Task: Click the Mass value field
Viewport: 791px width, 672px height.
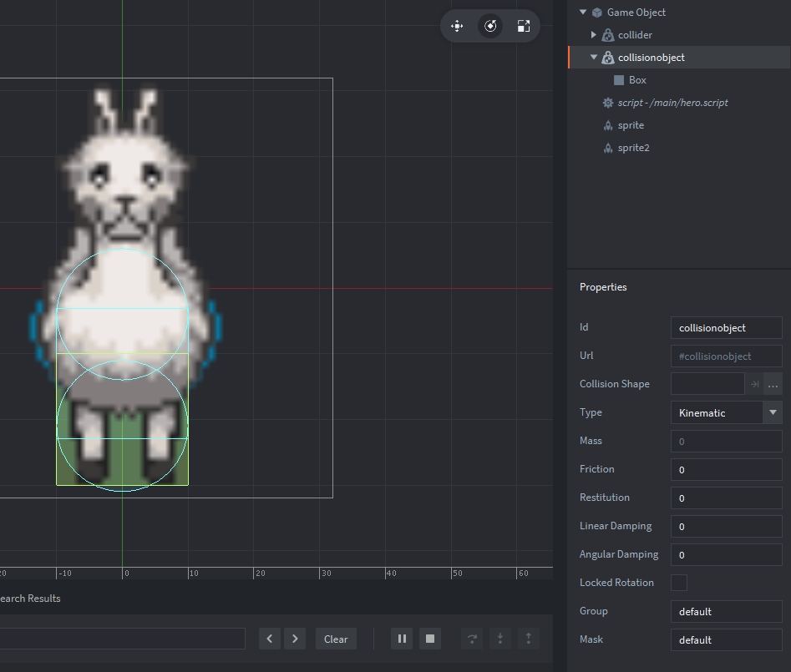Action: click(x=727, y=441)
